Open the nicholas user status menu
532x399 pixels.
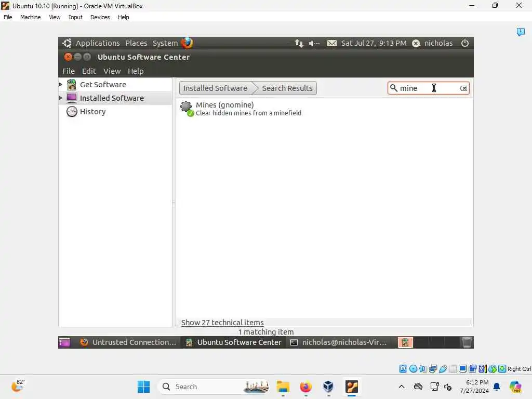click(432, 43)
